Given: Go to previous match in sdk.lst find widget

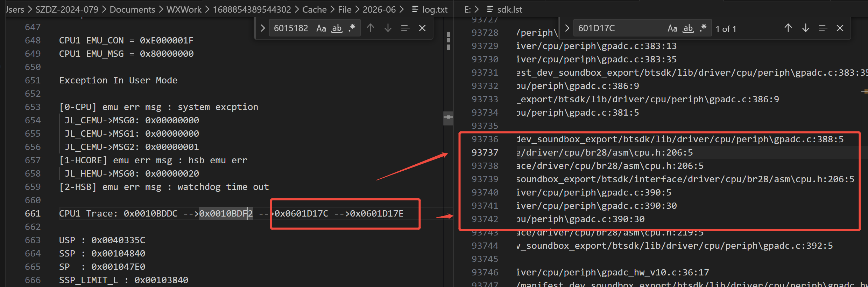Looking at the screenshot, I should [788, 28].
